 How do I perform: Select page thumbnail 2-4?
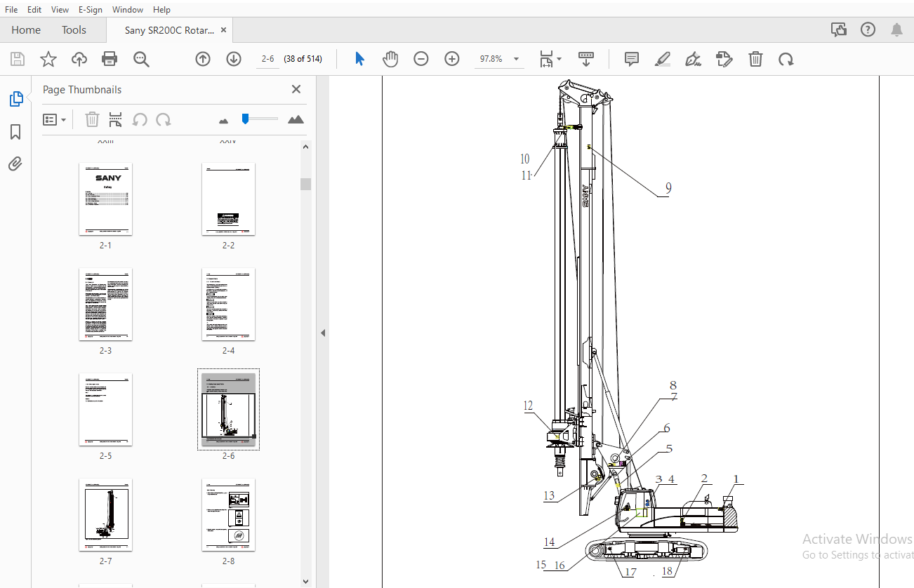(x=228, y=305)
